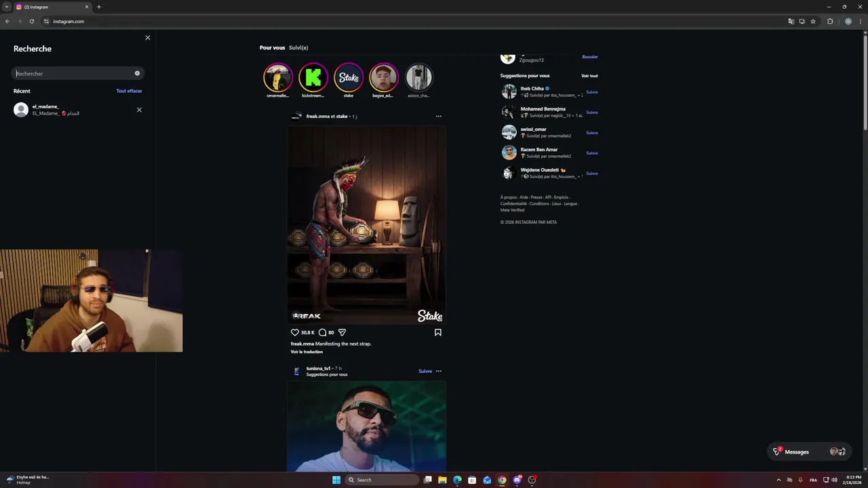
Task: Open freak.mma profile from post header
Action: click(x=317, y=117)
